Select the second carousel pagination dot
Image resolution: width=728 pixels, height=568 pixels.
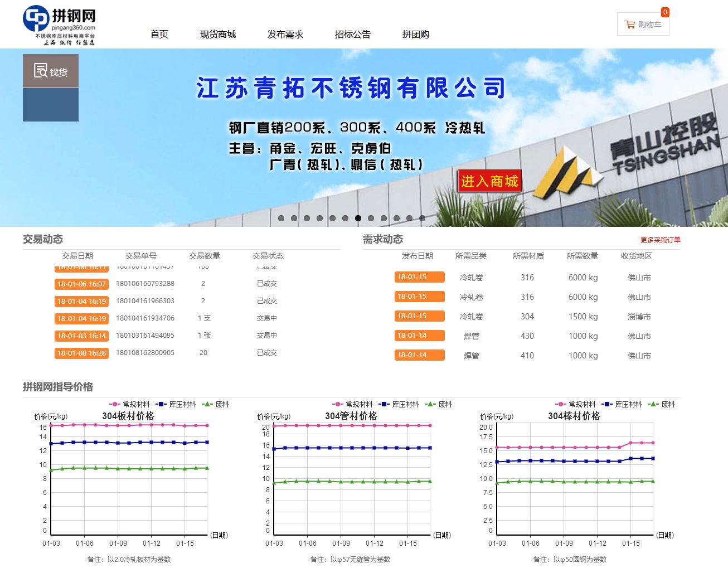[x=294, y=219]
